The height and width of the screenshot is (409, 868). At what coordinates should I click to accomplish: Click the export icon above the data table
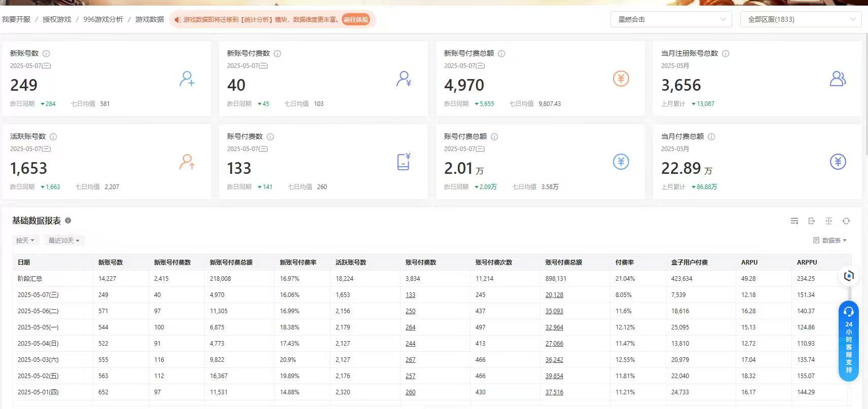[x=812, y=221]
